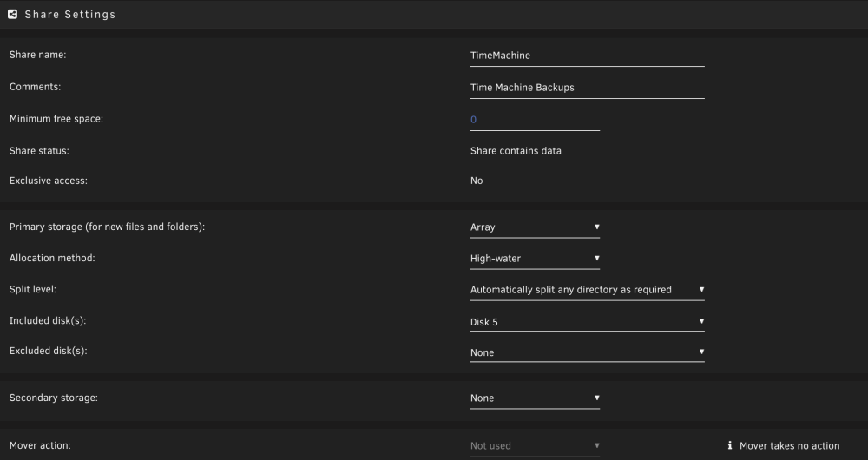This screenshot has height=460, width=868.
Task: Open the Secondary storage dropdown
Action: pyautogui.click(x=535, y=398)
